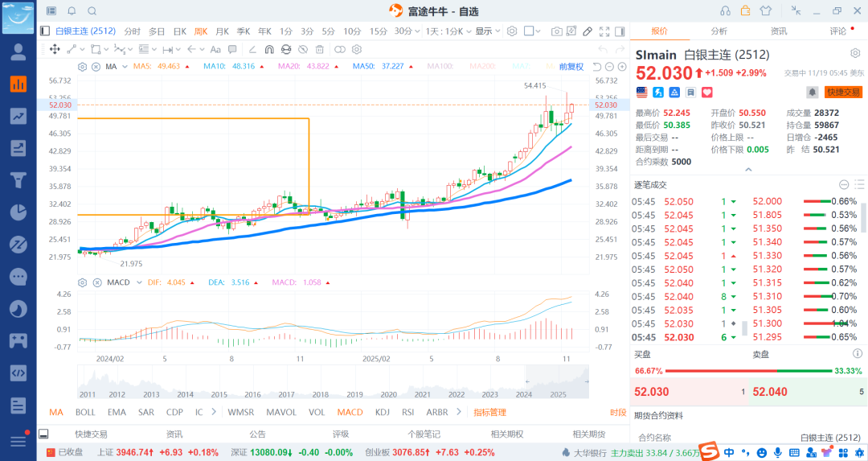Take a chart screenshot with camera icon
Screen dimensions: 868x461
tap(556, 31)
